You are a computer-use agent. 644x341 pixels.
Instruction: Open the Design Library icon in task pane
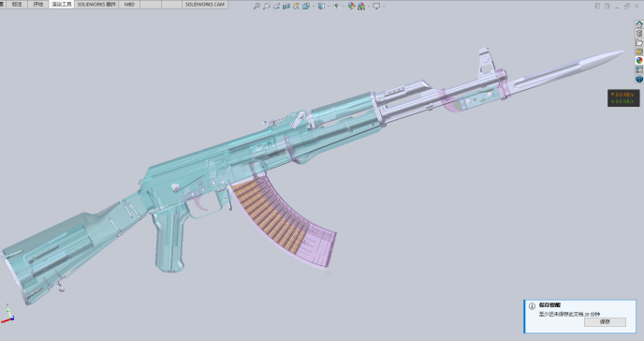coord(639,34)
